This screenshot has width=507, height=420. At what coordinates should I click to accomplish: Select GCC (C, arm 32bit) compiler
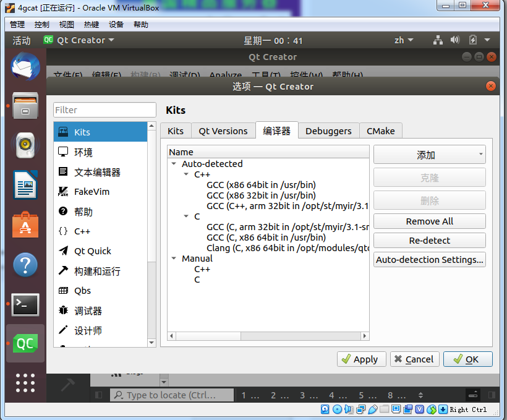(288, 227)
